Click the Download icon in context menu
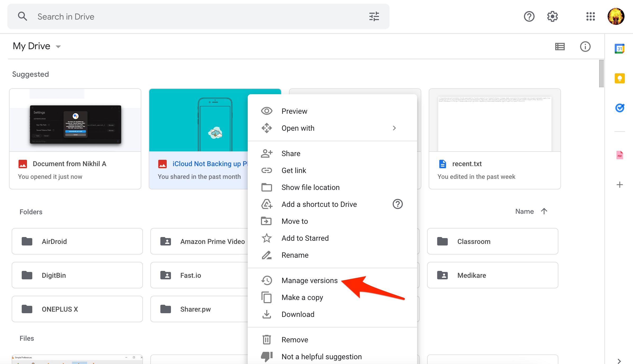Viewport: 633px width, 364px height. pos(266,314)
